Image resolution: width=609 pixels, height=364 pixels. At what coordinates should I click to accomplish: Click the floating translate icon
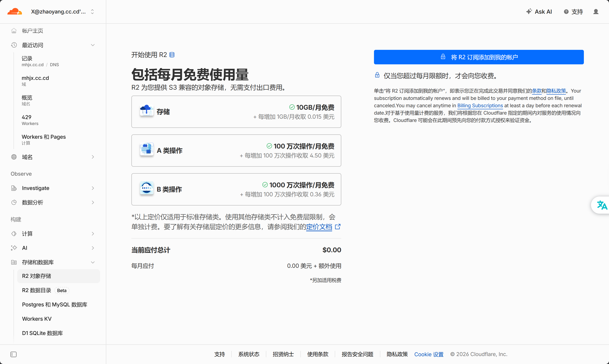point(602,205)
